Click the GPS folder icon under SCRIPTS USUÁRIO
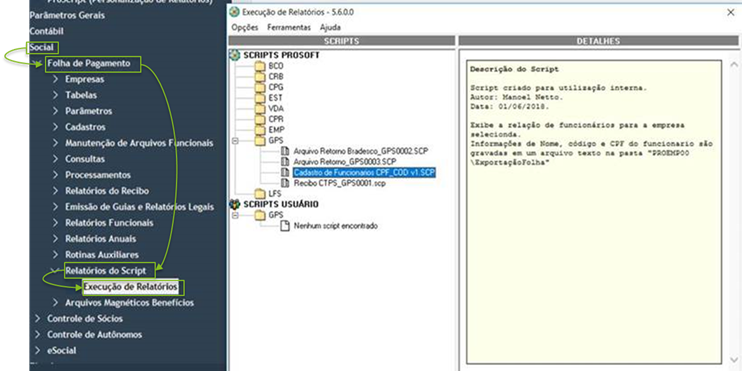The height and width of the screenshot is (371, 742). pyautogui.click(x=260, y=215)
